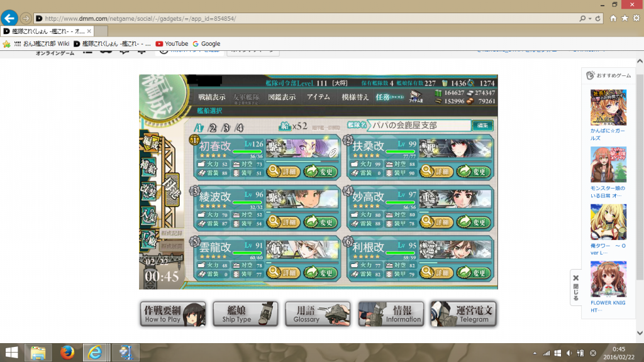This screenshot has width=644, height=362.
Task: Open the 俺タワー game thumbnail
Action: [x=608, y=222]
